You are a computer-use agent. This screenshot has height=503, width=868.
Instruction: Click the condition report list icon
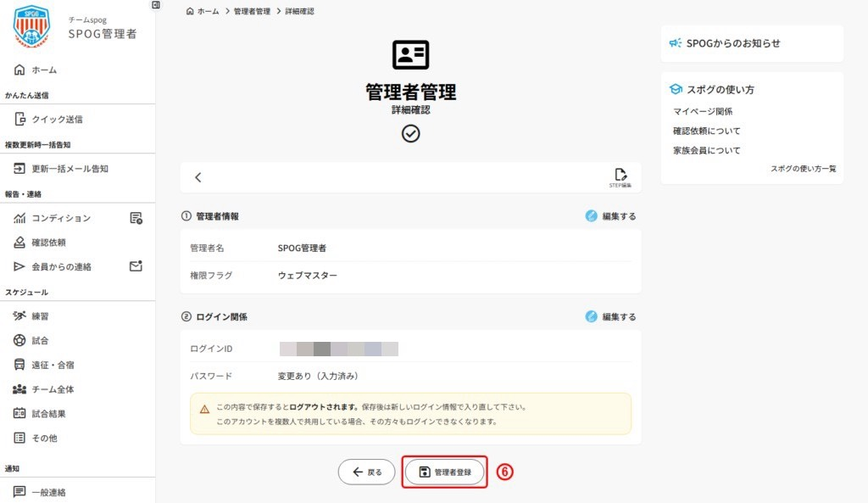pos(136,218)
